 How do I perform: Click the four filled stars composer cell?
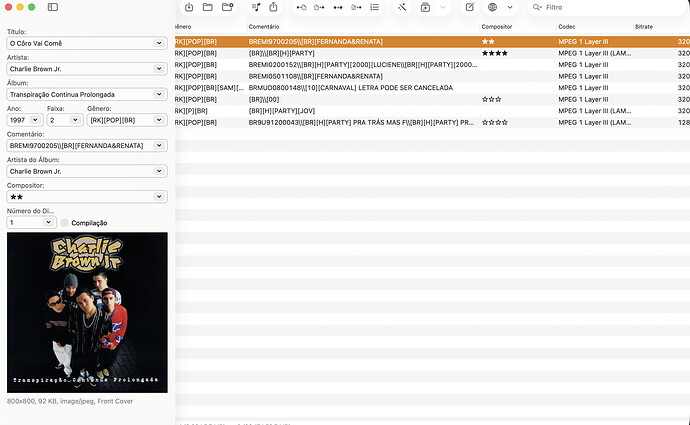tap(495, 53)
